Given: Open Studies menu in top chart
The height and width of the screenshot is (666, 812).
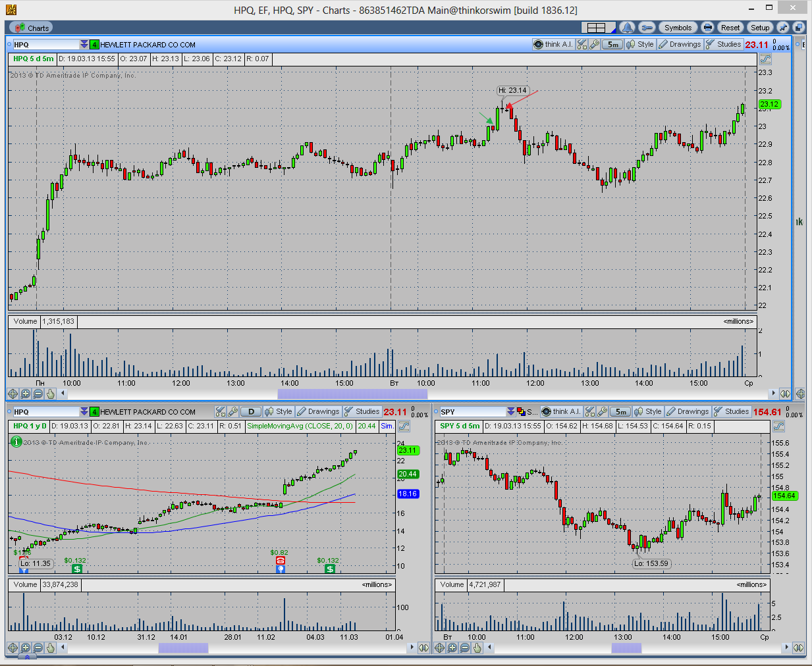Looking at the screenshot, I should click(723, 44).
